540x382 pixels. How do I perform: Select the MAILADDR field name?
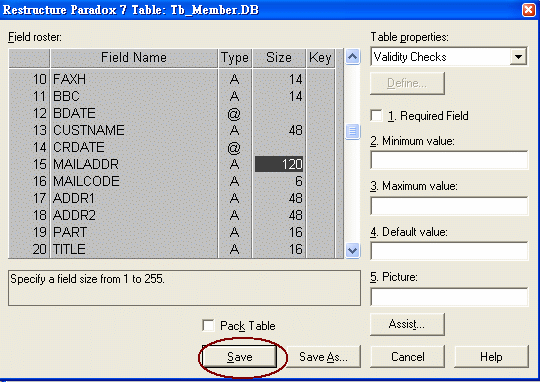click(x=134, y=164)
